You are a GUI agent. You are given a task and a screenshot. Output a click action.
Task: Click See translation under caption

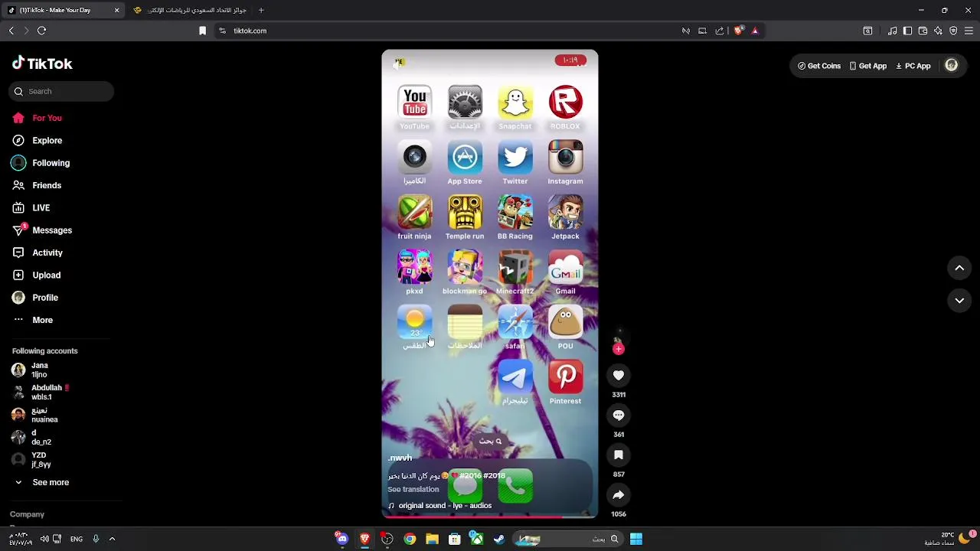(413, 490)
